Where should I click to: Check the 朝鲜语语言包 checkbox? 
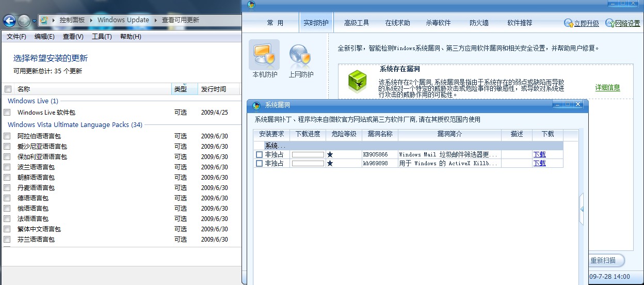[7, 177]
